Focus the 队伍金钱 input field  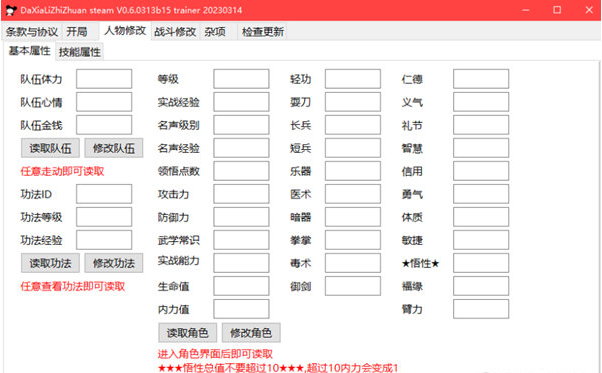[104, 125]
